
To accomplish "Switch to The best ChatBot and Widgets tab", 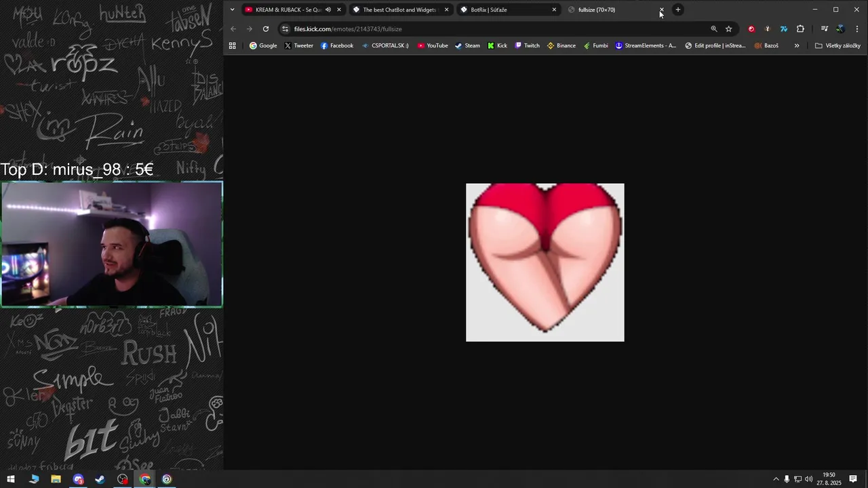I will [400, 9].
